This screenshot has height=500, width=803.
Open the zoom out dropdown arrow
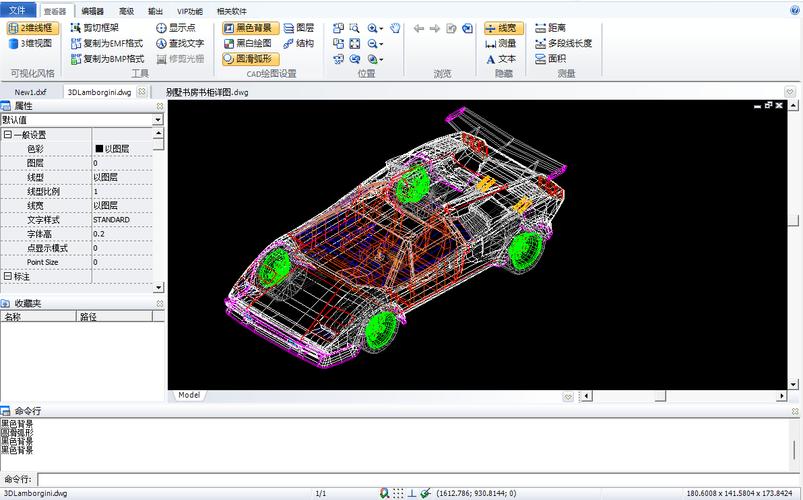pos(381,45)
